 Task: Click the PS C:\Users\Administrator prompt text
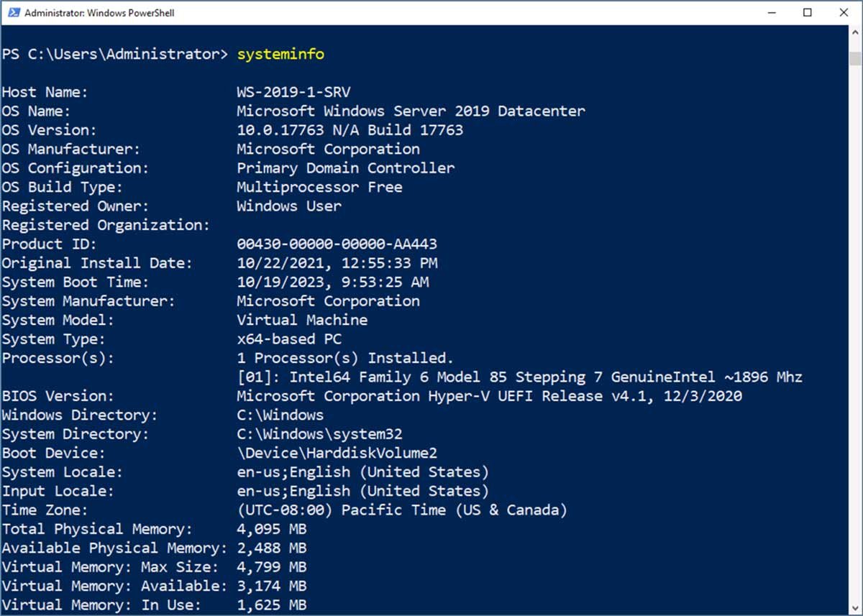click(115, 54)
